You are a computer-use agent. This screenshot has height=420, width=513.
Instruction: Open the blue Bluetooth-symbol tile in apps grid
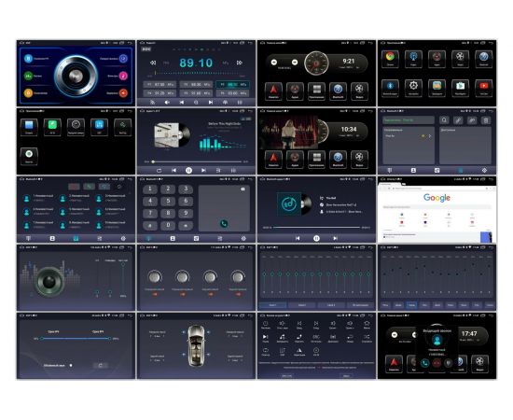click(x=390, y=88)
